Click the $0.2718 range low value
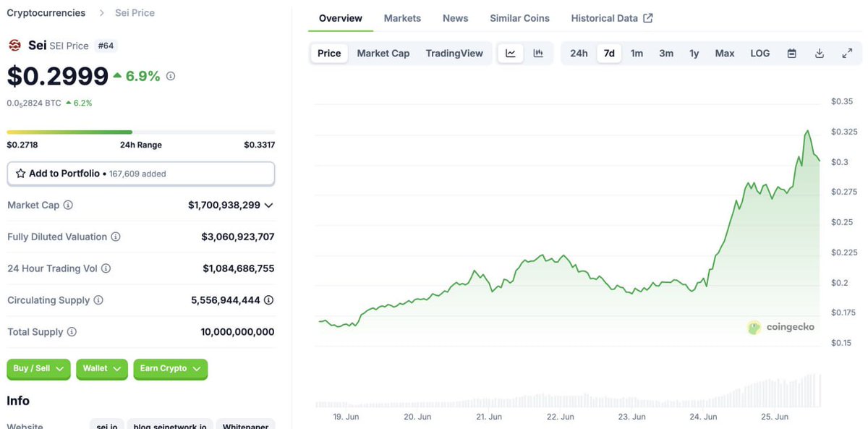Image resolution: width=868 pixels, height=429 pixels. (x=22, y=145)
